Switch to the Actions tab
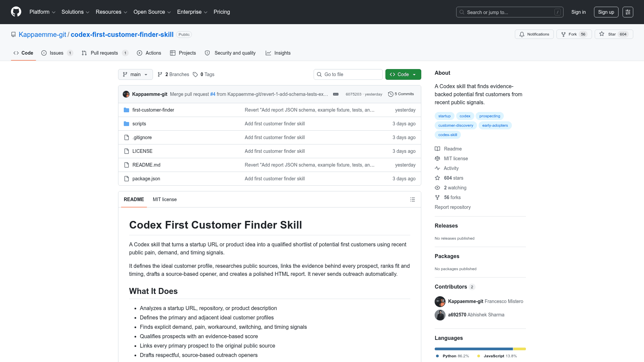Image resolution: width=644 pixels, height=362 pixels. pos(149,53)
